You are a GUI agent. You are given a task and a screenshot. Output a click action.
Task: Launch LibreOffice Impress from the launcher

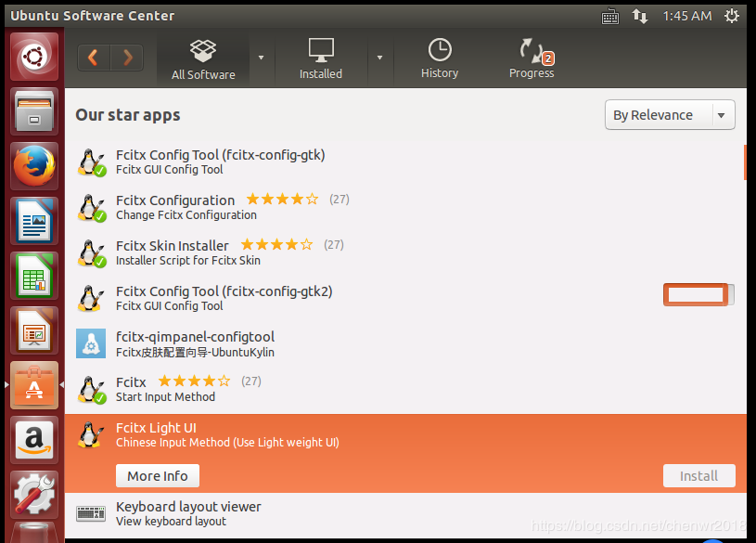pos(34,330)
